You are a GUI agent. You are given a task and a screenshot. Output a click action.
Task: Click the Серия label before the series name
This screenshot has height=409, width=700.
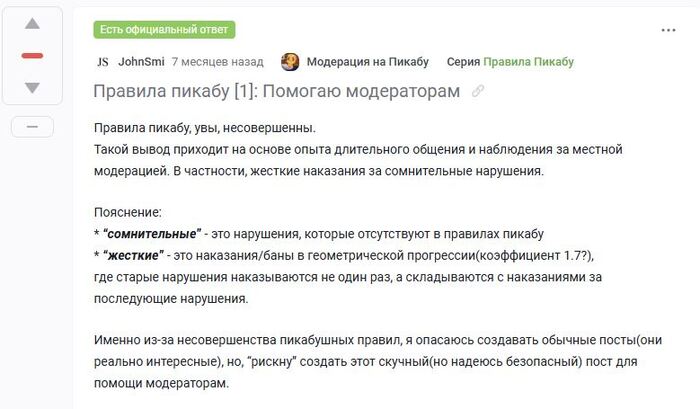463,62
